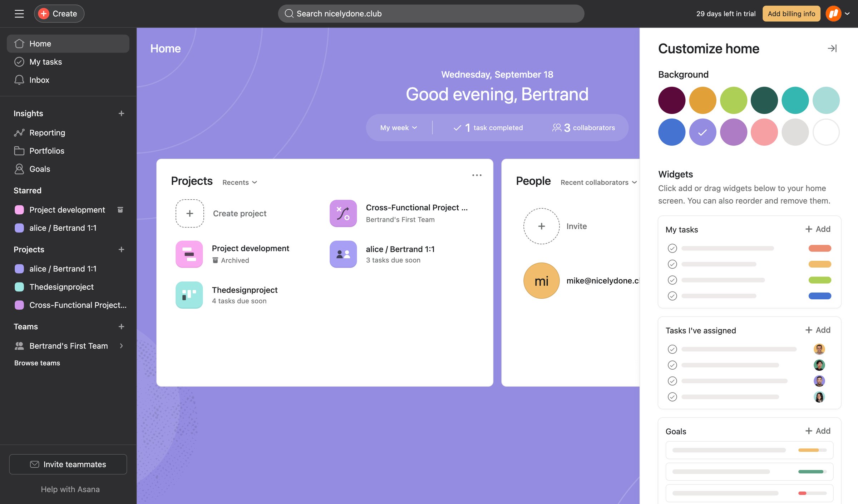Image resolution: width=858 pixels, height=504 pixels.
Task: Open the Cross-Functional Project purple icon
Action: pyautogui.click(x=343, y=213)
